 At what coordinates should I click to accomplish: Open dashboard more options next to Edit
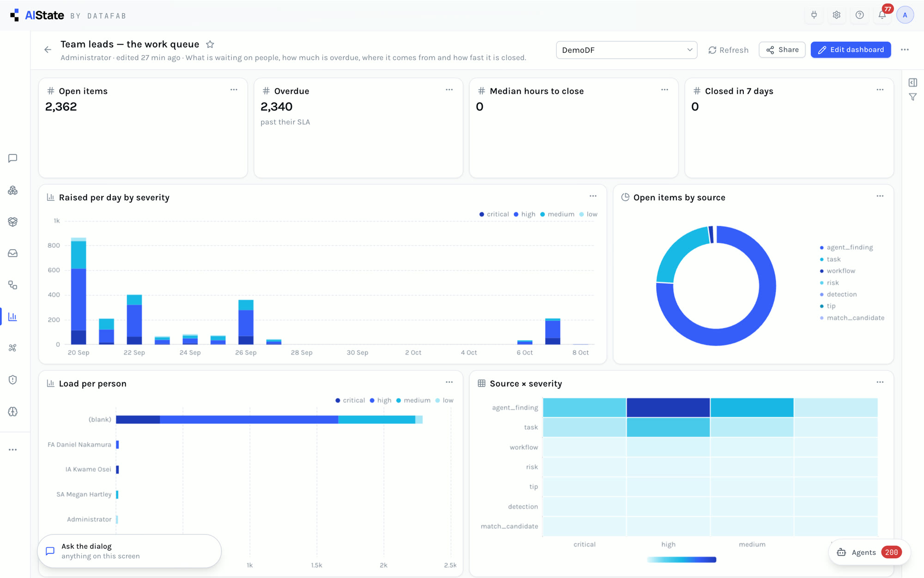click(x=905, y=49)
